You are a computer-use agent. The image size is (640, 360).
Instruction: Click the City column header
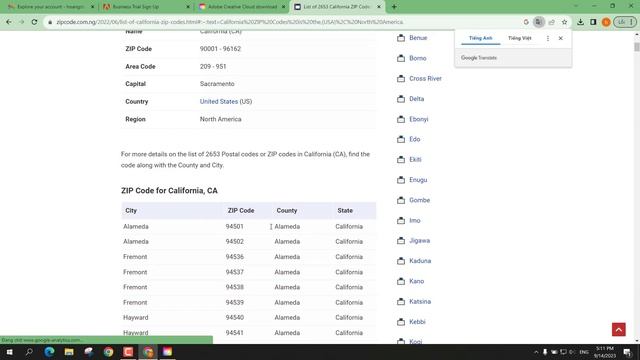coord(131,211)
